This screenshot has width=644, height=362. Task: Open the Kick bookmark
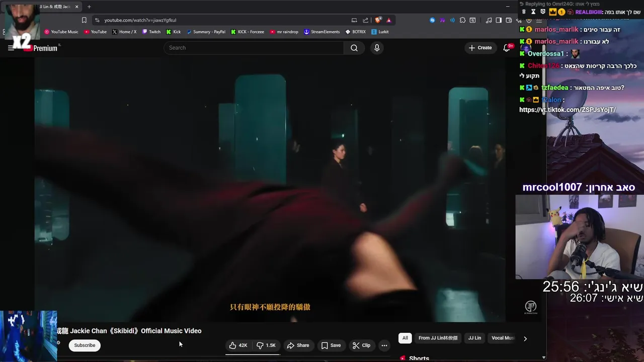click(x=174, y=32)
